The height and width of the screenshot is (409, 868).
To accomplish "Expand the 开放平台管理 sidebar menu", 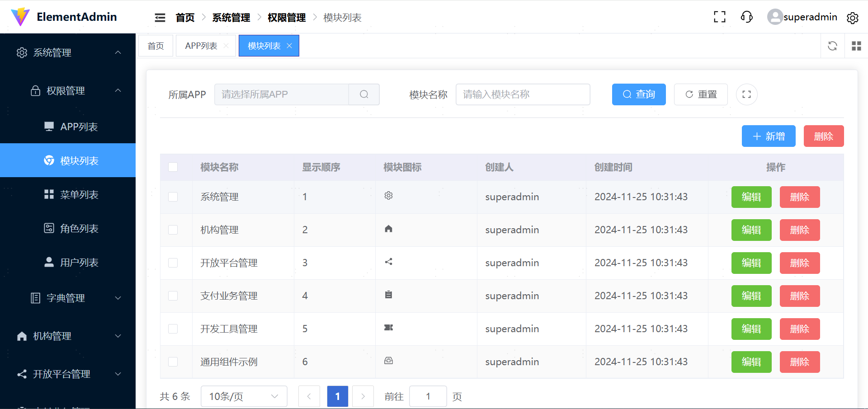I will pyautogui.click(x=68, y=374).
